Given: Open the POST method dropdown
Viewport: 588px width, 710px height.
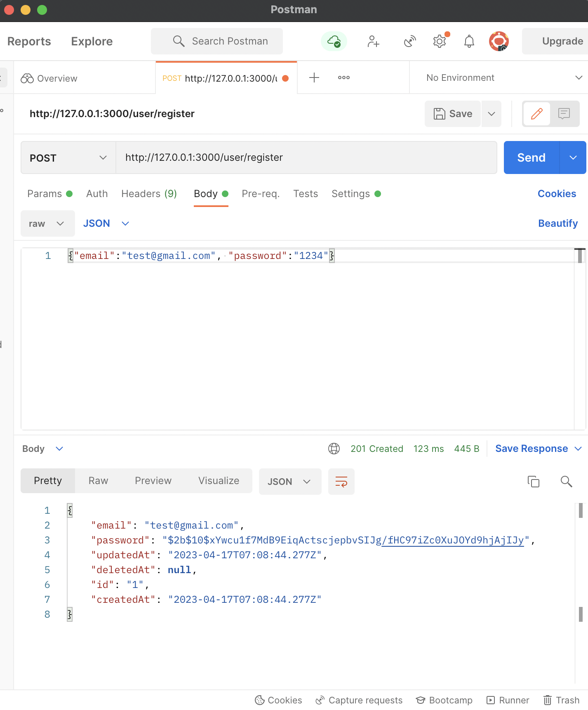Looking at the screenshot, I should (x=68, y=158).
